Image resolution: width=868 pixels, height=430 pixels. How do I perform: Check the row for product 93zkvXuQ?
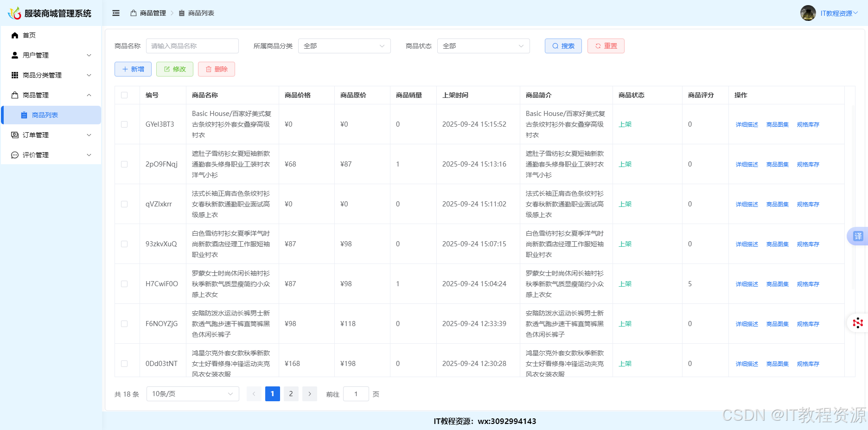pyautogui.click(x=124, y=244)
